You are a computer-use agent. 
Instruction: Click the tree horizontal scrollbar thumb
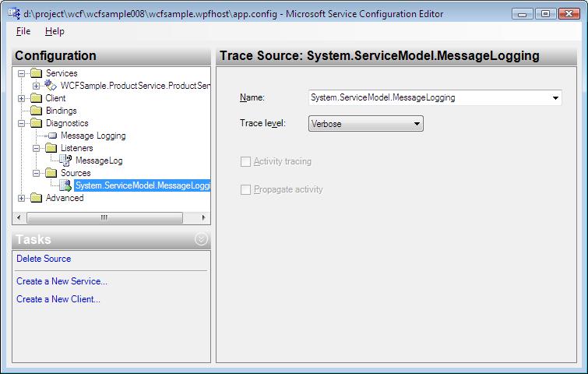coord(104,217)
